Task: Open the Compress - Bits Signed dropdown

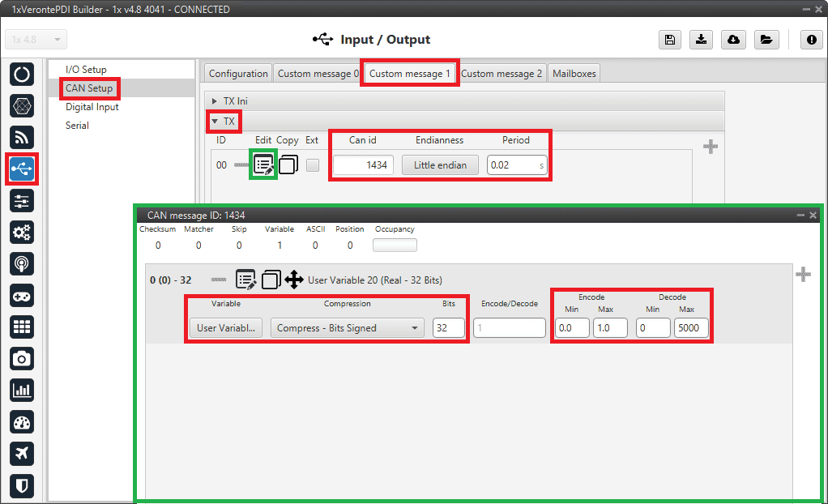Action: point(347,328)
